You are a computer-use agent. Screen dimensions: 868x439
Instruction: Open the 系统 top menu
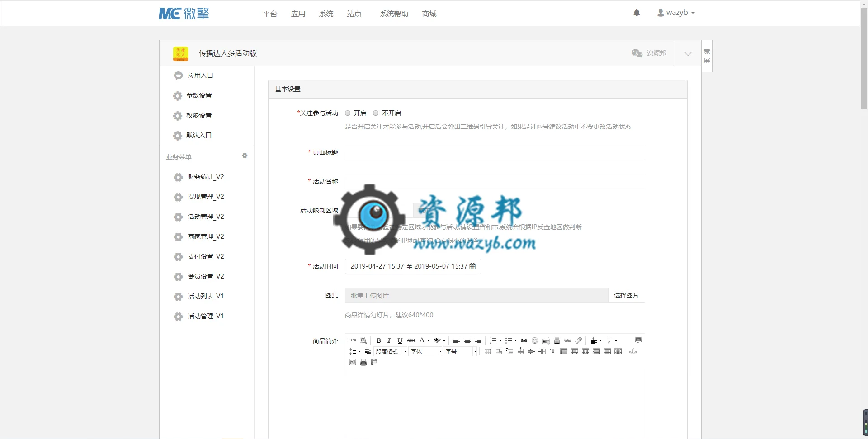326,14
